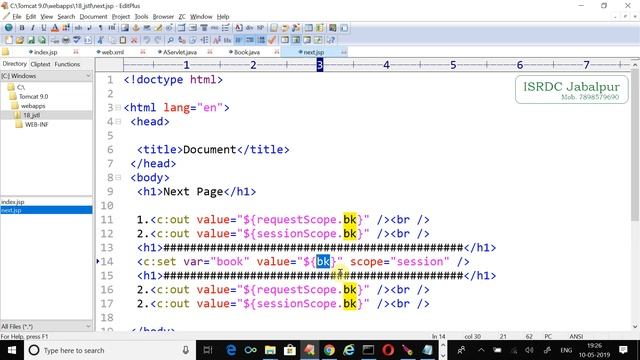
Task: Open the Hex viewer Hx icon
Action: [x=227, y=40]
